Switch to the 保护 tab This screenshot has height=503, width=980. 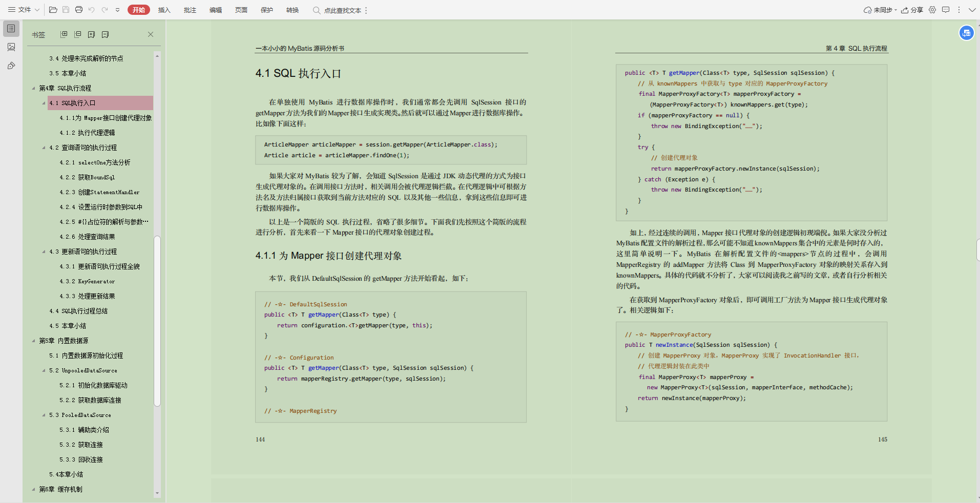point(267,10)
